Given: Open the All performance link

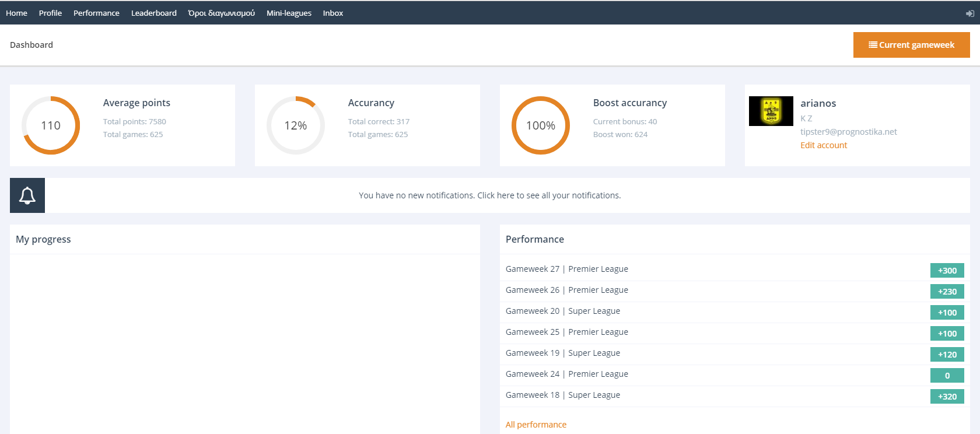Looking at the screenshot, I should point(535,425).
